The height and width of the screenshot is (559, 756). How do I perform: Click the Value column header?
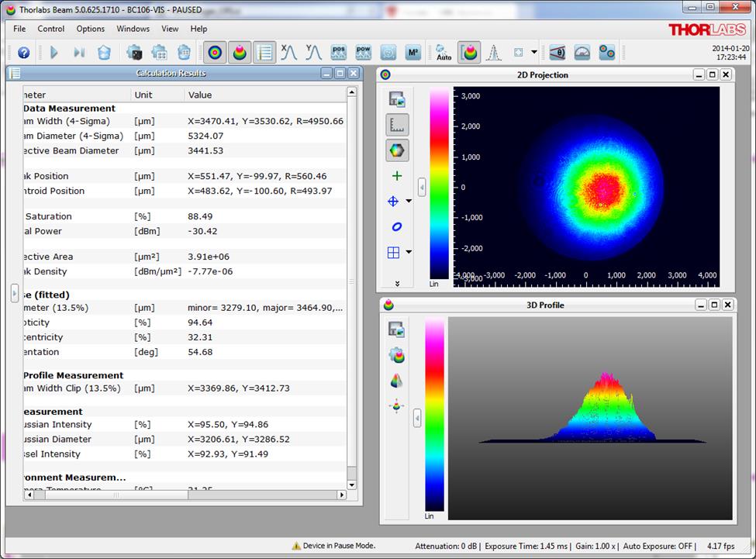pyautogui.click(x=200, y=95)
